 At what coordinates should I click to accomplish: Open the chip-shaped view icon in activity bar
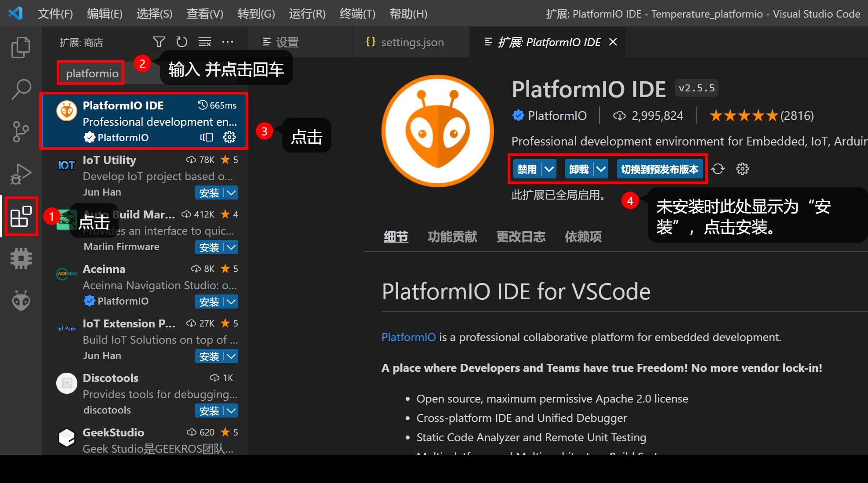(21, 258)
